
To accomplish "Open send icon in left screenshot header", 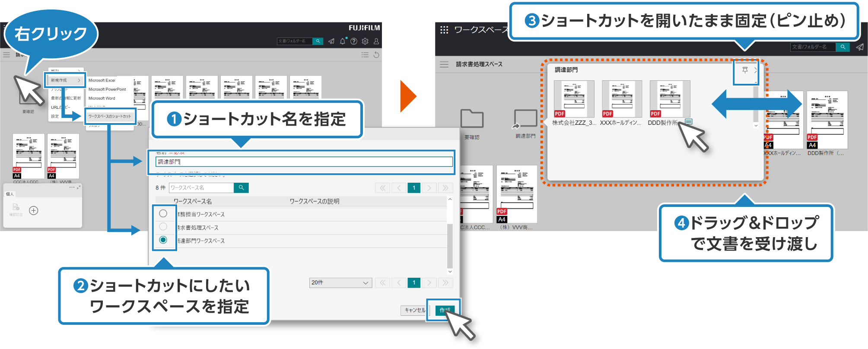I will (x=331, y=41).
